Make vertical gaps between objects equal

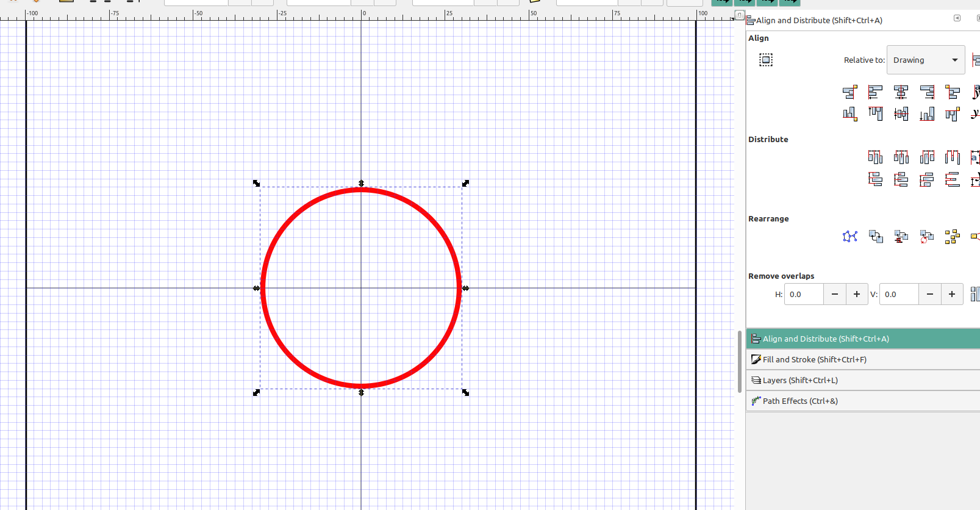point(953,179)
